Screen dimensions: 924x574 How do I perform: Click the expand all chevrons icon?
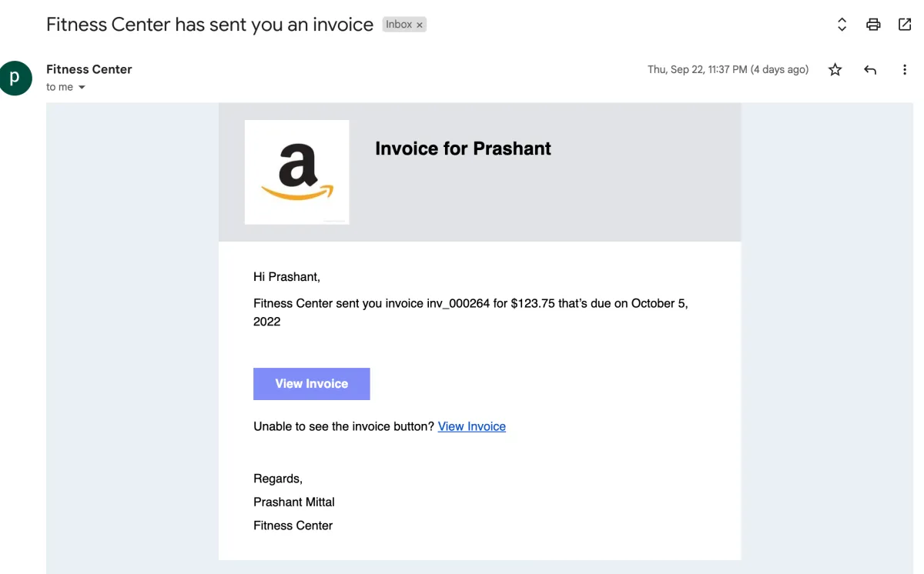(842, 25)
